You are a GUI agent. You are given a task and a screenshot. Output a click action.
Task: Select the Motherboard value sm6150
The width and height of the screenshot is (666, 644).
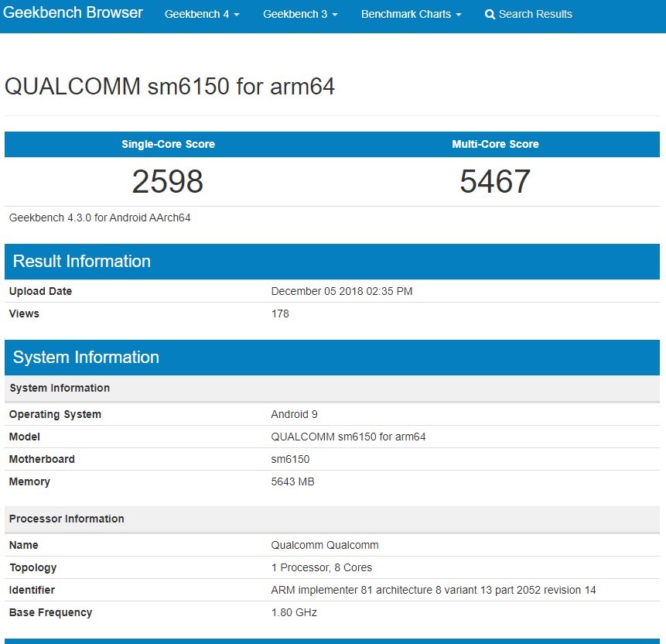pyautogui.click(x=291, y=460)
